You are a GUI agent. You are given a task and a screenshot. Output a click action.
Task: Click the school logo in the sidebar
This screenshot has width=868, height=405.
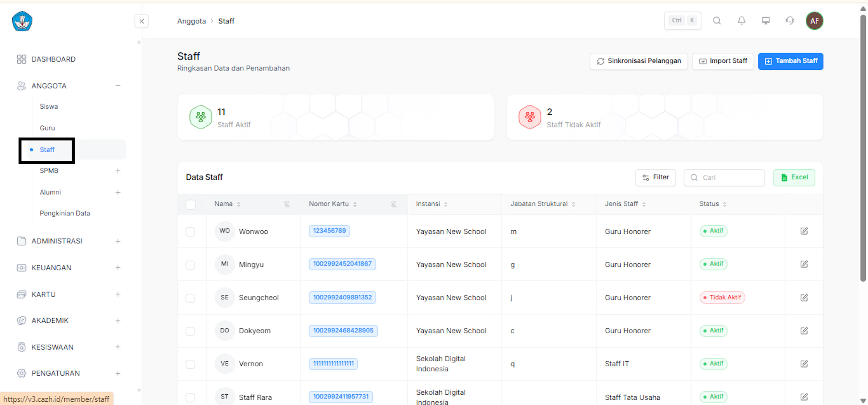click(x=22, y=21)
